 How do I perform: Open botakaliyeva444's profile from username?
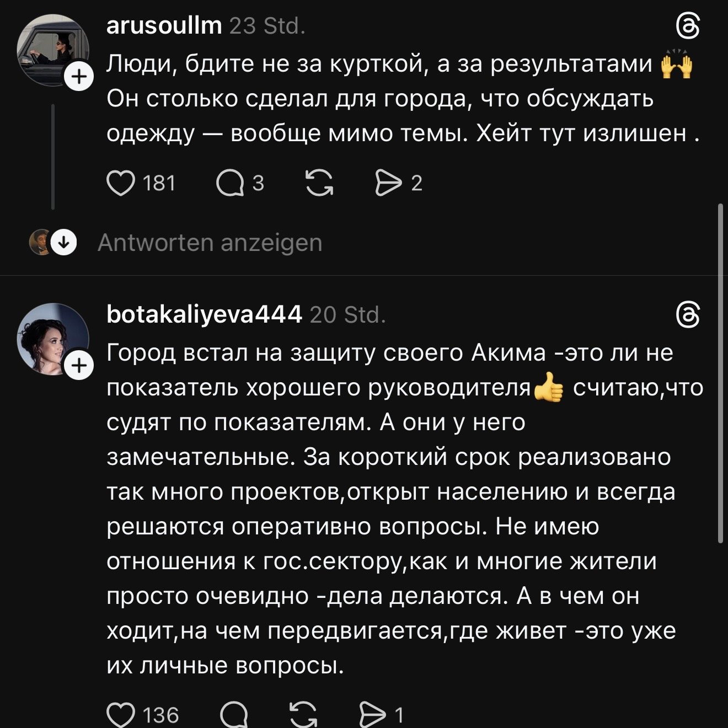pos(204,315)
